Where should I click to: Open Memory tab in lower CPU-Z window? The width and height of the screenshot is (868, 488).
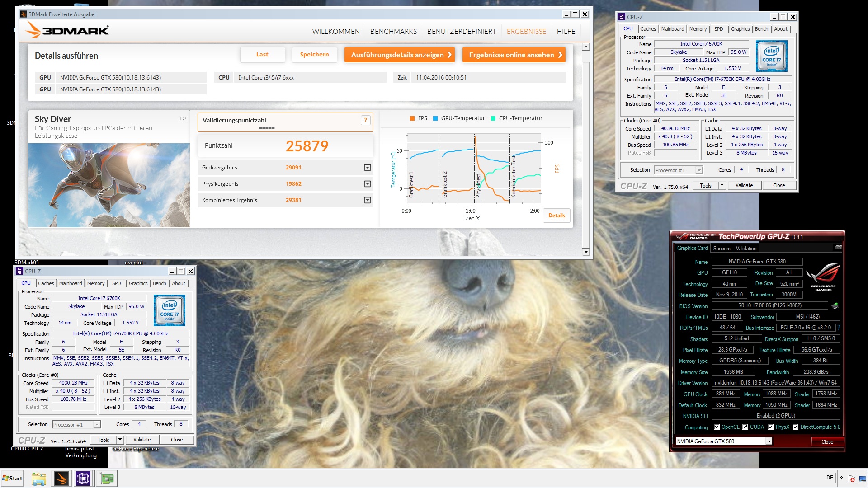coord(96,283)
